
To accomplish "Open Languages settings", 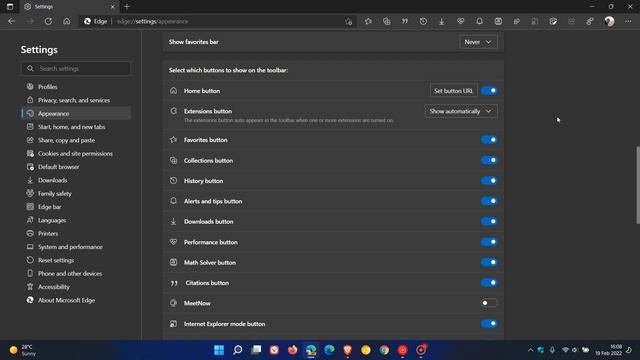I will click(76, 220).
